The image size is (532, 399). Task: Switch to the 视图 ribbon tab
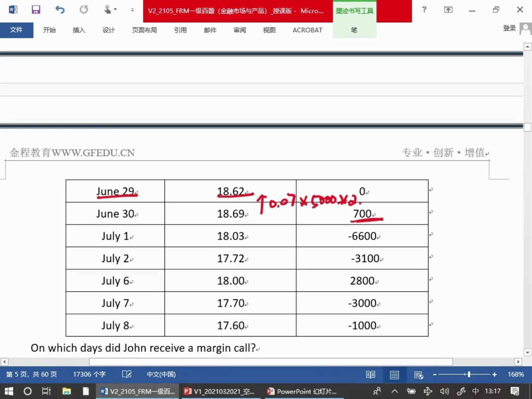click(269, 30)
